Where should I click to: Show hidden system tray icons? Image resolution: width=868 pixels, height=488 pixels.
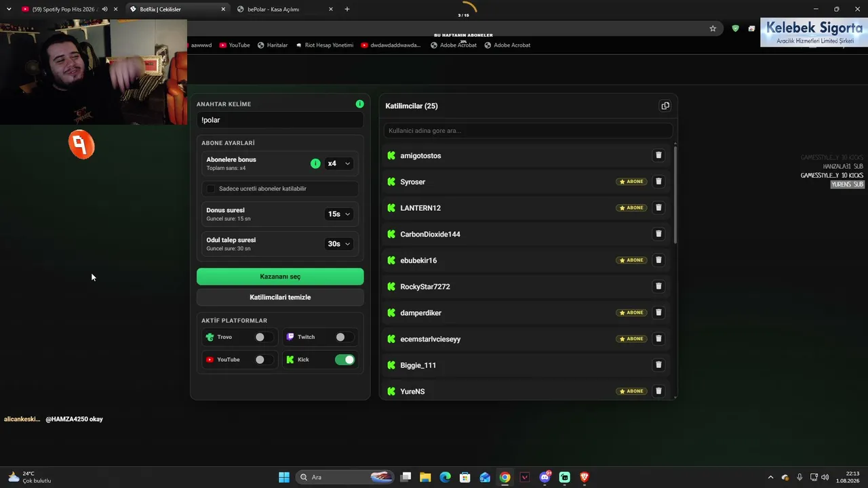770,477
